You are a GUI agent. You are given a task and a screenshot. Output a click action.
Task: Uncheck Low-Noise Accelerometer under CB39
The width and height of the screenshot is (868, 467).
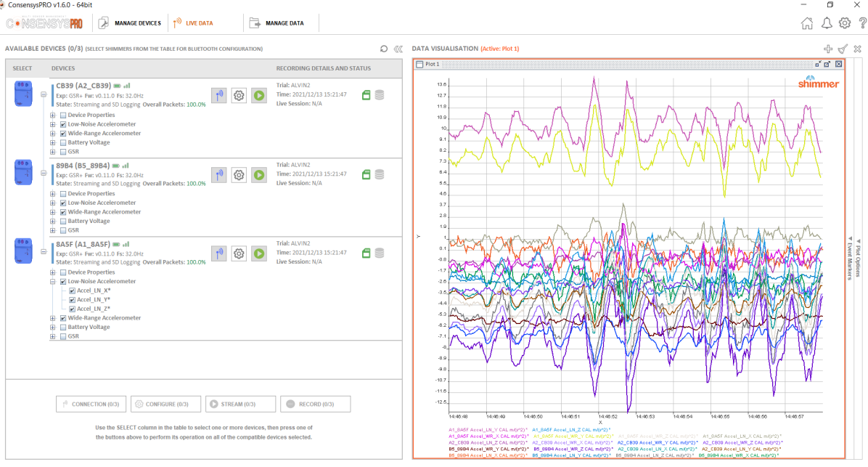[x=63, y=124]
